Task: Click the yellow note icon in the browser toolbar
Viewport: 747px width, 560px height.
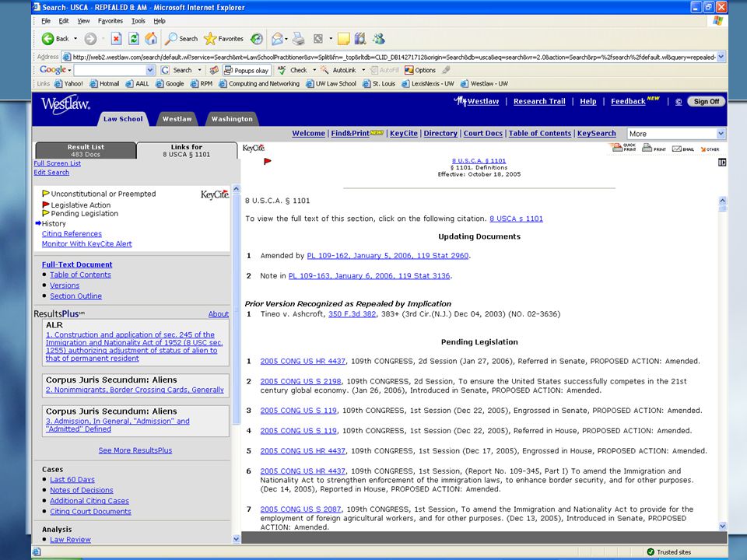Action: [x=343, y=39]
